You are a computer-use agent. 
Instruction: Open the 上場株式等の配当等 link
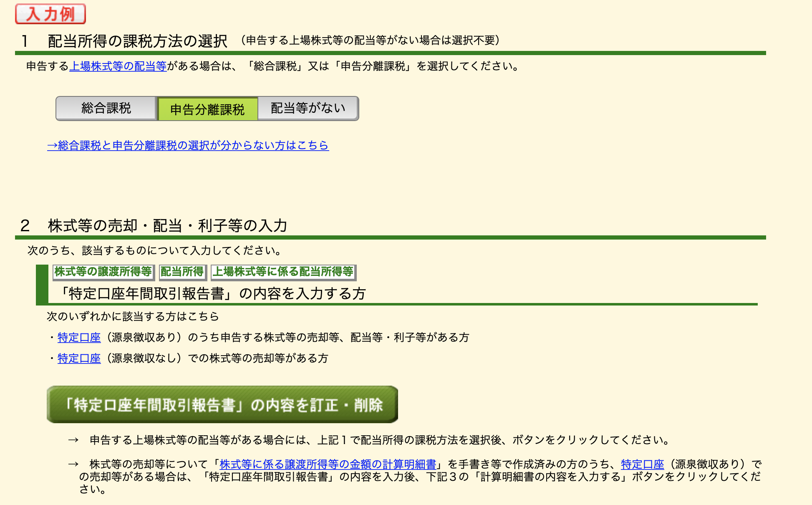coord(118,66)
